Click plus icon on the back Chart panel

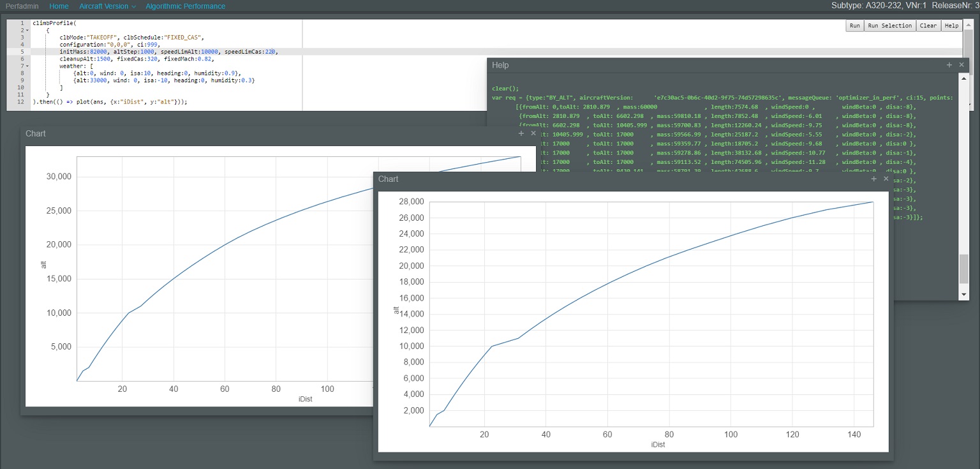pyautogui.click(x=521, y=133)
